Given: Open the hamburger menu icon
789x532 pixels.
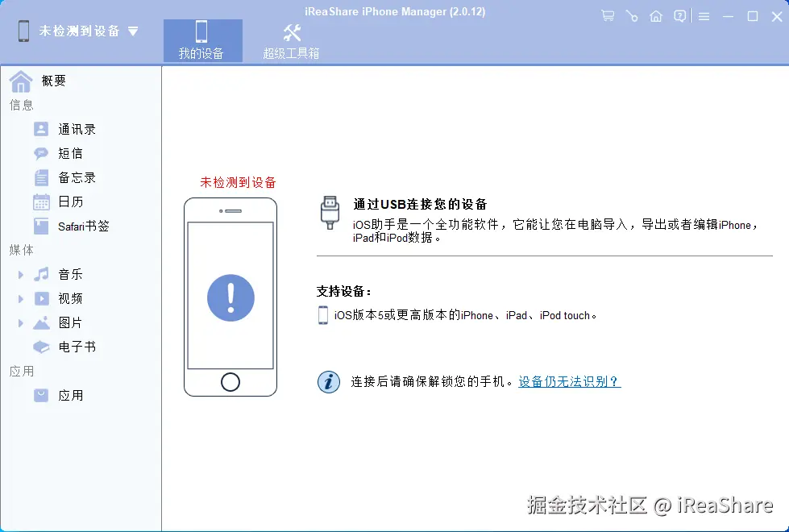Looking at the screenshot, I should [704, 17].
